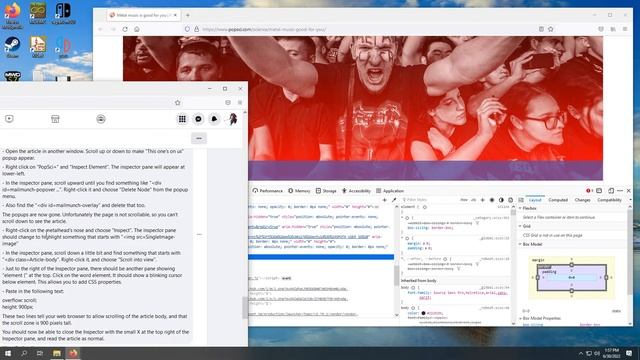Reload the PopSci page in Firefox
The height and width of the screenshot is (360, 640).
click(125, 29)
